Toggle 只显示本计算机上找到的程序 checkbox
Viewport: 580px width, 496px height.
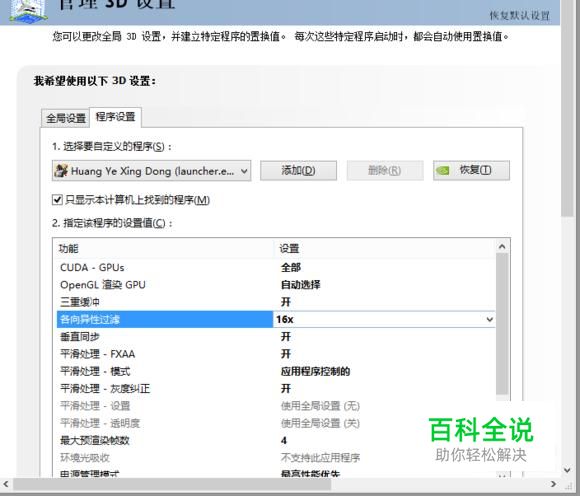(57, 200)
